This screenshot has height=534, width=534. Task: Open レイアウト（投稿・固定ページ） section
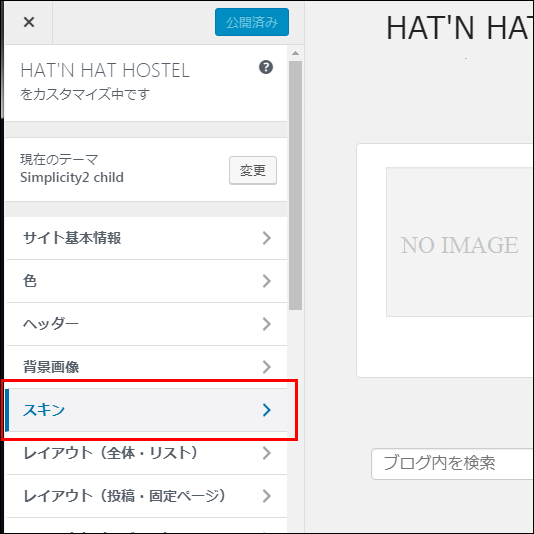pyautogui.click(x=146, y=496)
